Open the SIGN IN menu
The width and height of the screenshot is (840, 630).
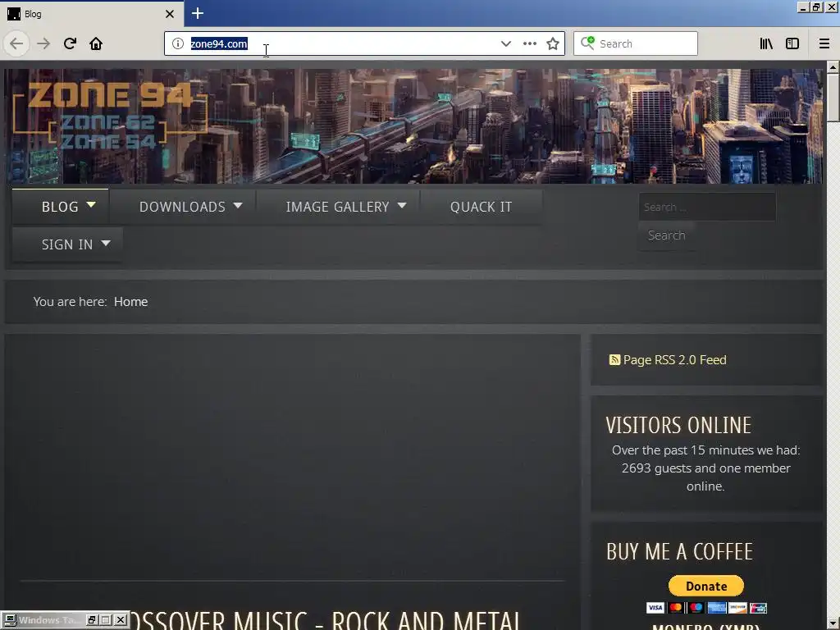(x=67, y=244)
